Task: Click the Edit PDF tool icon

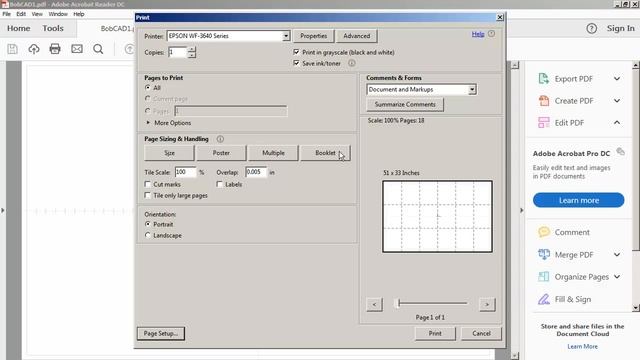Action: tap(543, 122)
